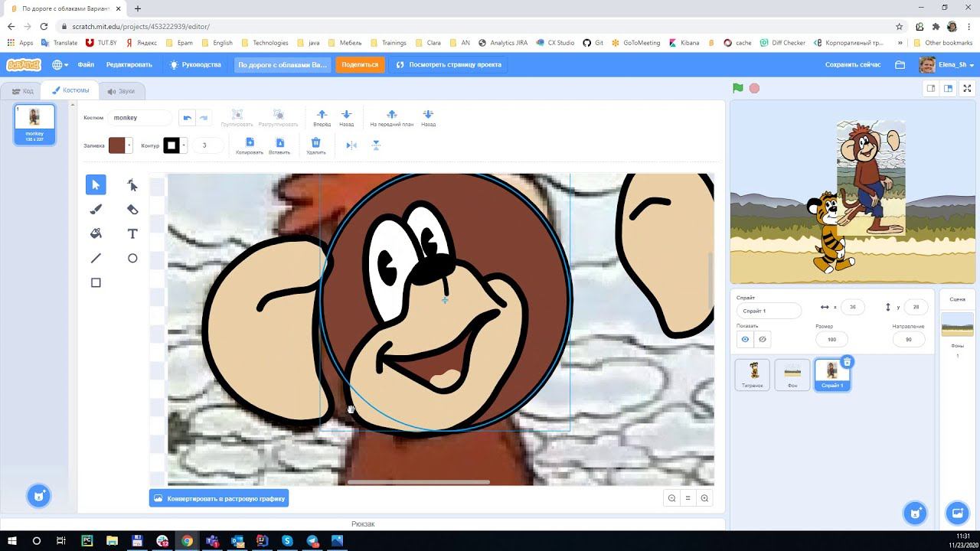Open Elena_Sh account menu
980x551 pixels.
click(x=946, y=64)
